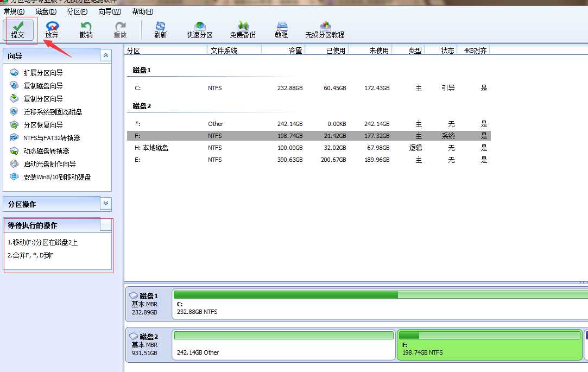This screenshot has width=588, height=372.
Task: Sort by 文件系统 column header
Action: pos(235,51)
